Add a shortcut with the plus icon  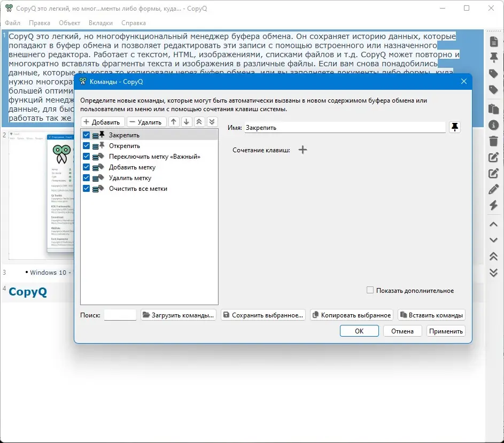(x=303, y=150)
